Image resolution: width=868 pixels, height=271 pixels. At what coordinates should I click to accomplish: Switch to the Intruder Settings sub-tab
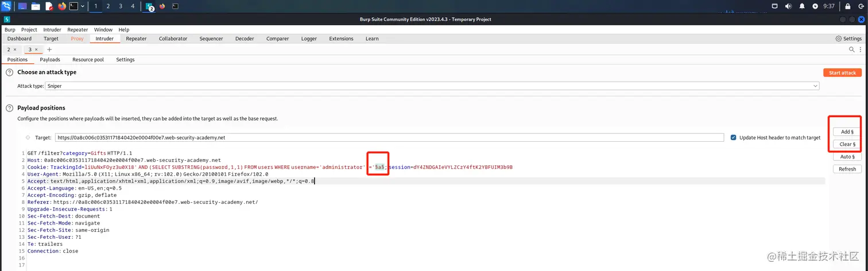pos(125,60)
